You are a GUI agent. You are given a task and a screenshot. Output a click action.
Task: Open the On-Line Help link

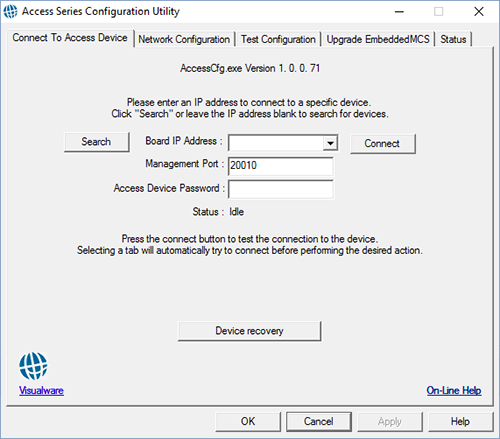pos(454,390)
